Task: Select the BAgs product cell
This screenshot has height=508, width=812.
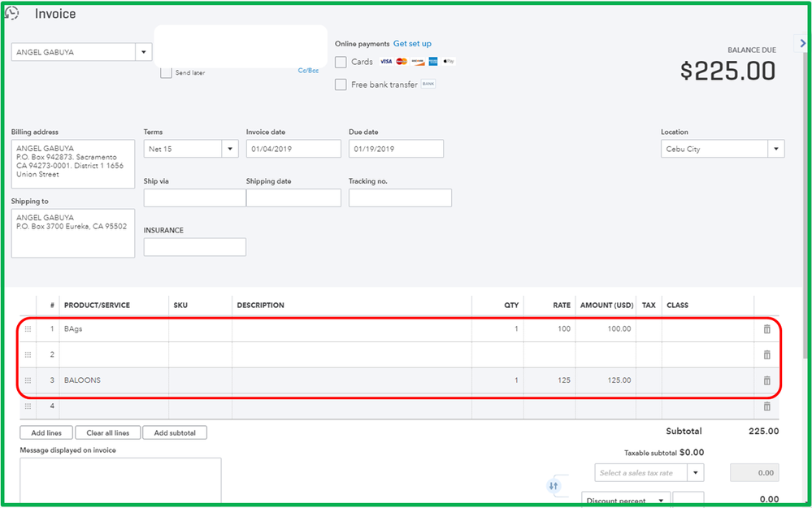Action: pyautogui.click(x=115, y=329)
